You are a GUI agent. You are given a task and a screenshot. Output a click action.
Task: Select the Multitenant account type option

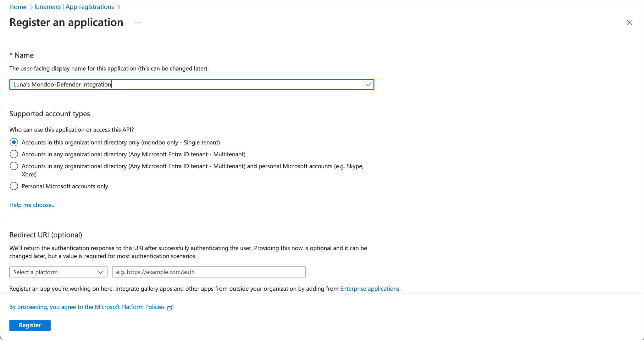(x=14, y=154)
